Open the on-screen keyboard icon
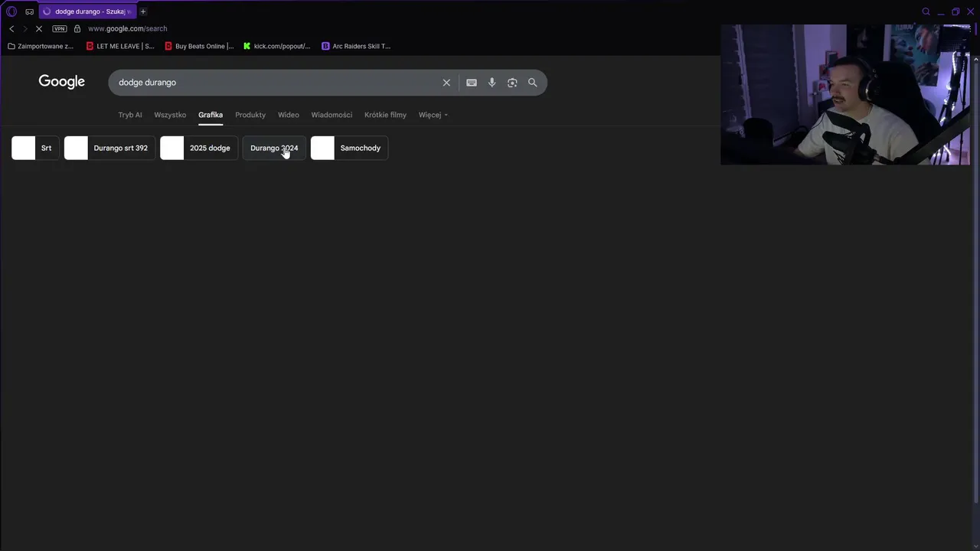Image resolution: width=980 pixels, height=551 pixels. (x=472, y=83)
